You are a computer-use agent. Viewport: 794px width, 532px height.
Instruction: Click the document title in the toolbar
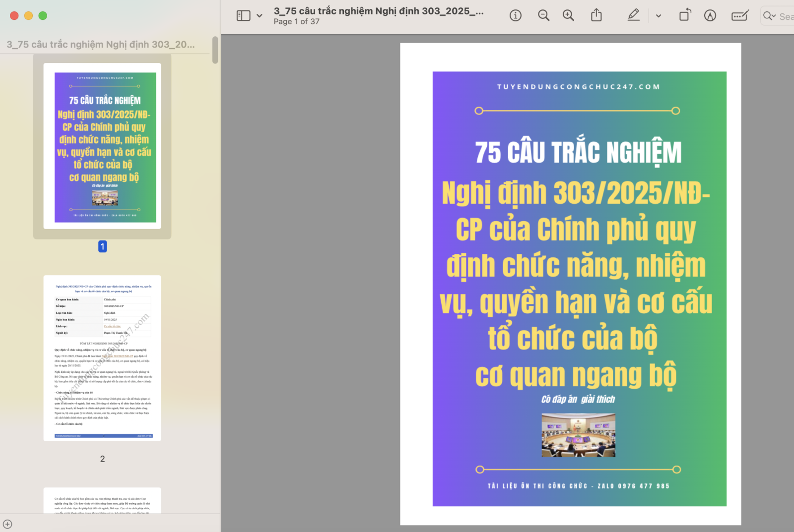(x=378, y=11)
